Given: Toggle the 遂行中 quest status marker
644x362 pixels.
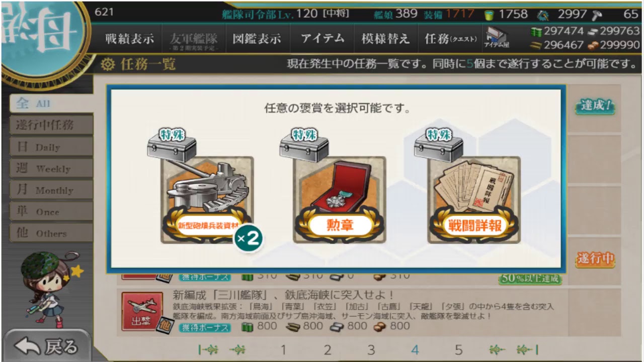Looking at the screenshot, I should coord(596,259).
